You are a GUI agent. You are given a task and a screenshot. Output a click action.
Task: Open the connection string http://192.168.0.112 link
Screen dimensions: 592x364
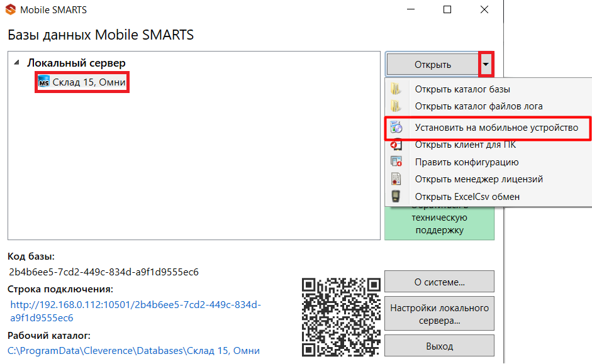(135, 311)
